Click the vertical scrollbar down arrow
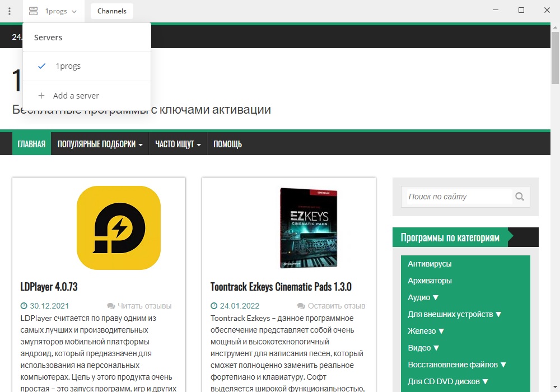This screenshot has width=560, height=392. point(555,387)
